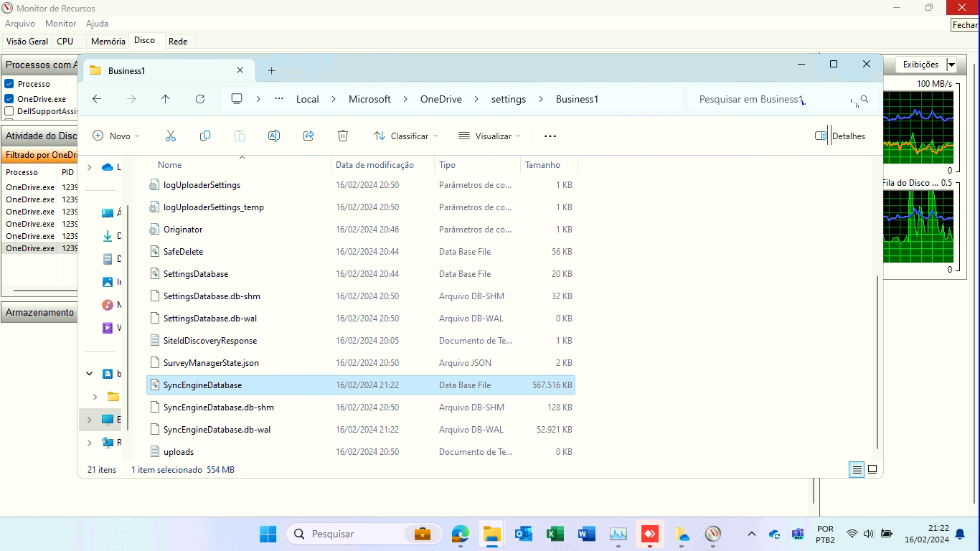Expand the Armazenamento section in Resource Monitor
The width and height of the screenshot is (980, 551).
click(39, 312)
